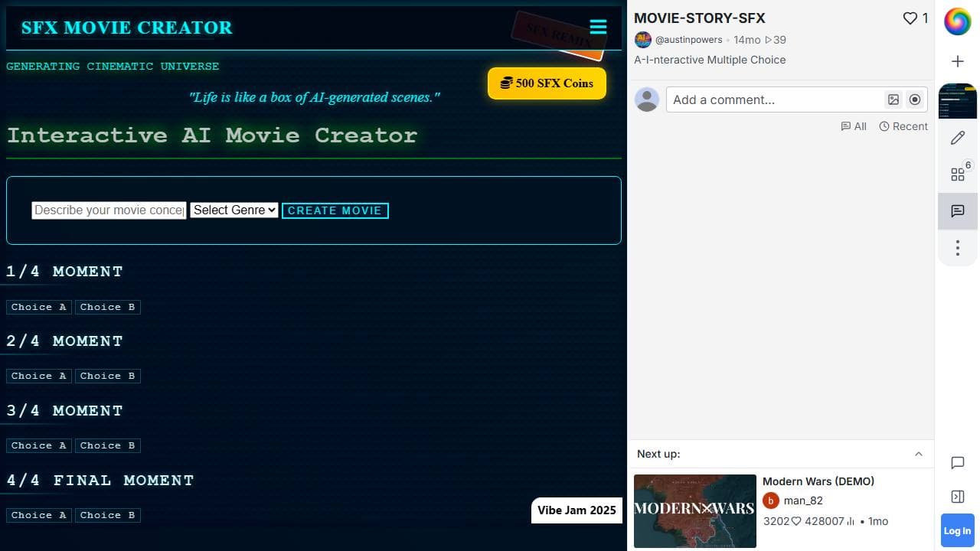980x551 pixels.
Task: Click the play count 39 indicator
Action: tap(776, 40)
